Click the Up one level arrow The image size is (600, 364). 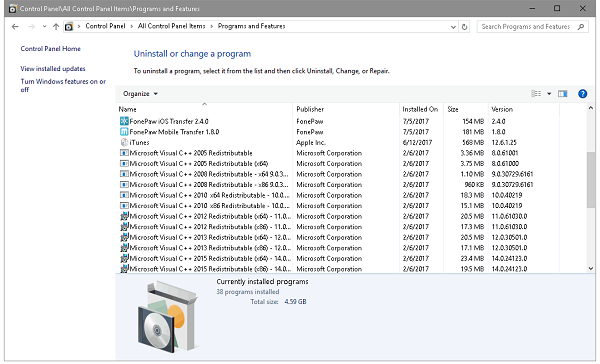click(56, 26)
